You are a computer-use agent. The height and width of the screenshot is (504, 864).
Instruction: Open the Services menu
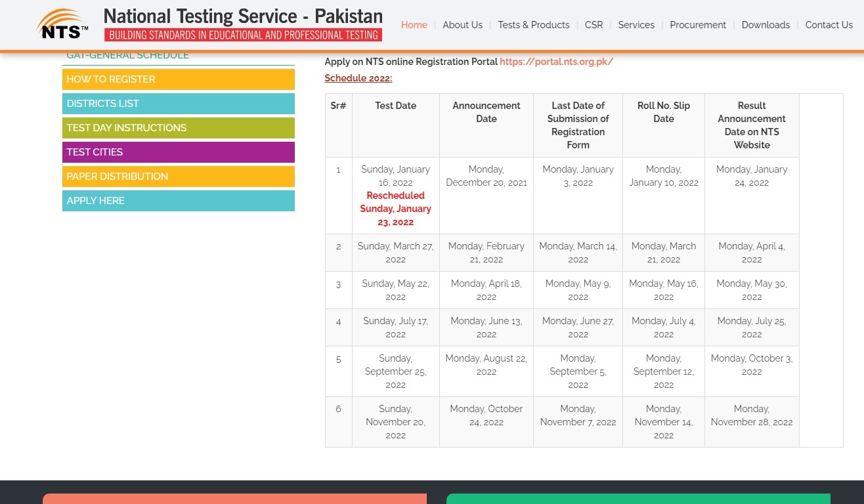click(636, 25)
